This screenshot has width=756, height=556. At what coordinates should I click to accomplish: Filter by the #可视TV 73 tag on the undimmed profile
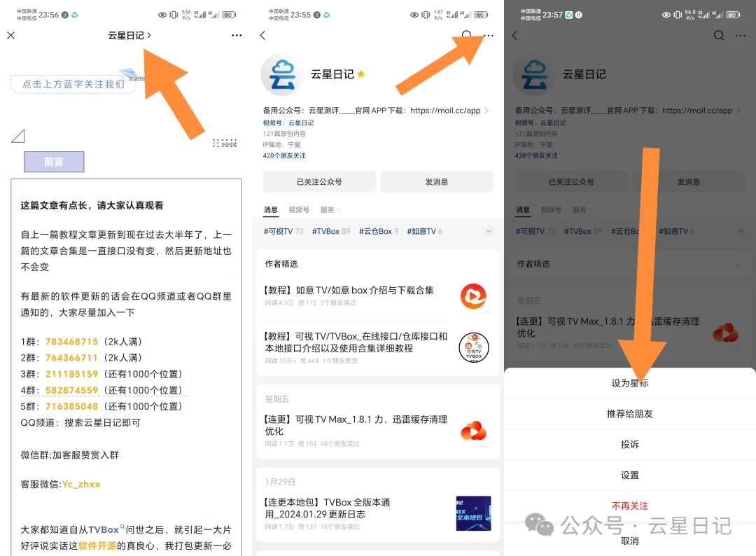click(283, 232)
